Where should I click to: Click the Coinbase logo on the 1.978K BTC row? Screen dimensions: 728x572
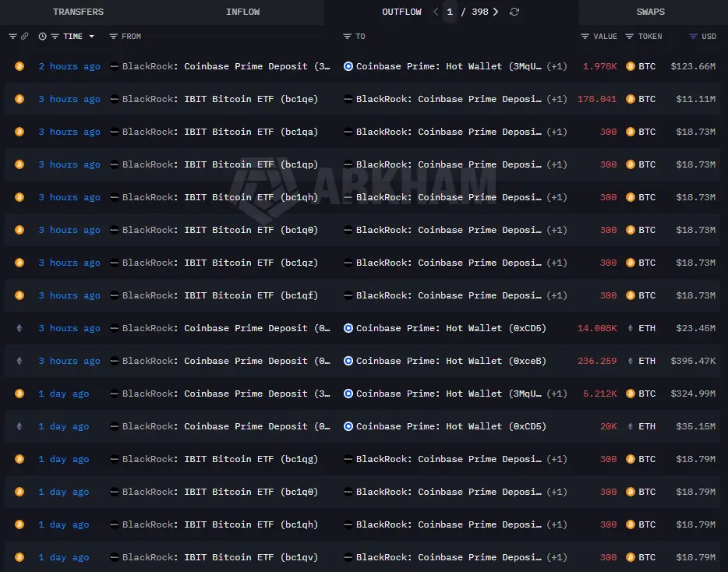point(348,66)
